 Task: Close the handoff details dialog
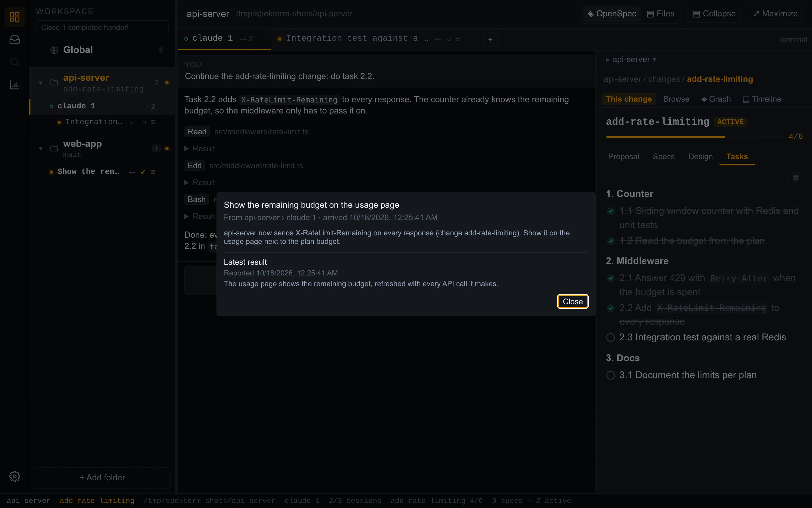click(x=572, y=302)
